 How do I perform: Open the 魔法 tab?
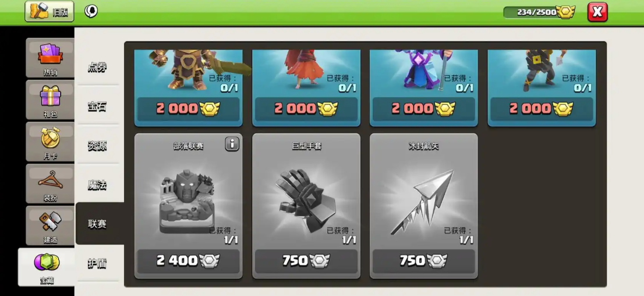pos(97,185)
